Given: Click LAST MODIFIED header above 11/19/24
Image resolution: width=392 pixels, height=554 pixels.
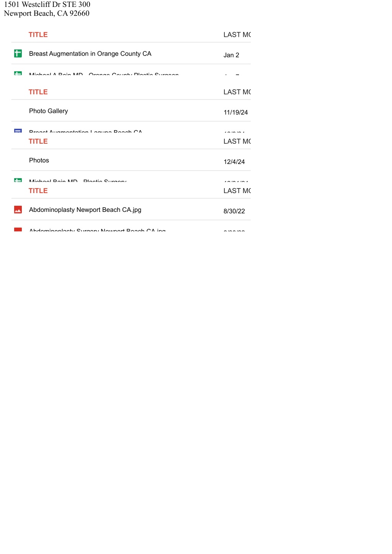Looking at the screenshot, I should 237,92.
